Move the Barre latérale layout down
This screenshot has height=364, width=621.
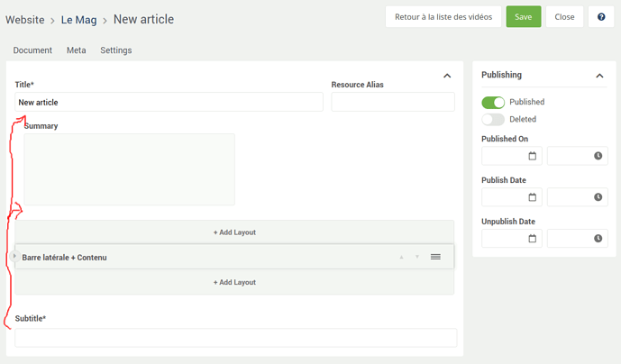click(417, 257)
